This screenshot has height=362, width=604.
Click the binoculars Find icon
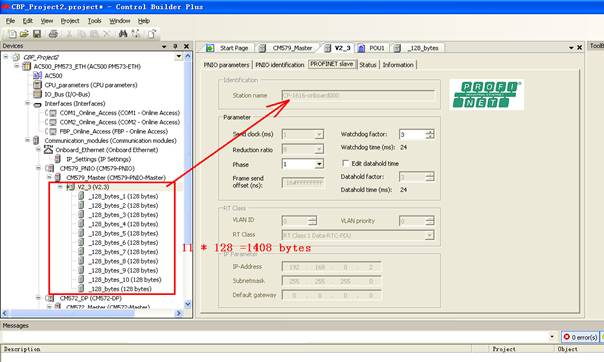point(122,34)
